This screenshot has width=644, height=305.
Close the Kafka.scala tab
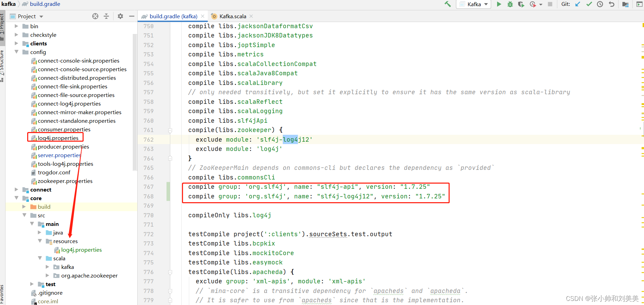coord(251,16)
